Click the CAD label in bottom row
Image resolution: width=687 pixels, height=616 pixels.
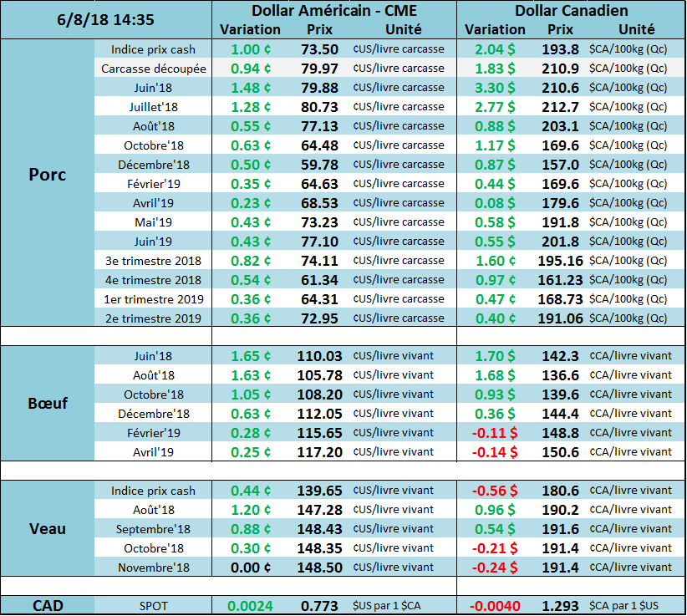pyautogui.click(x=47, y=605)
